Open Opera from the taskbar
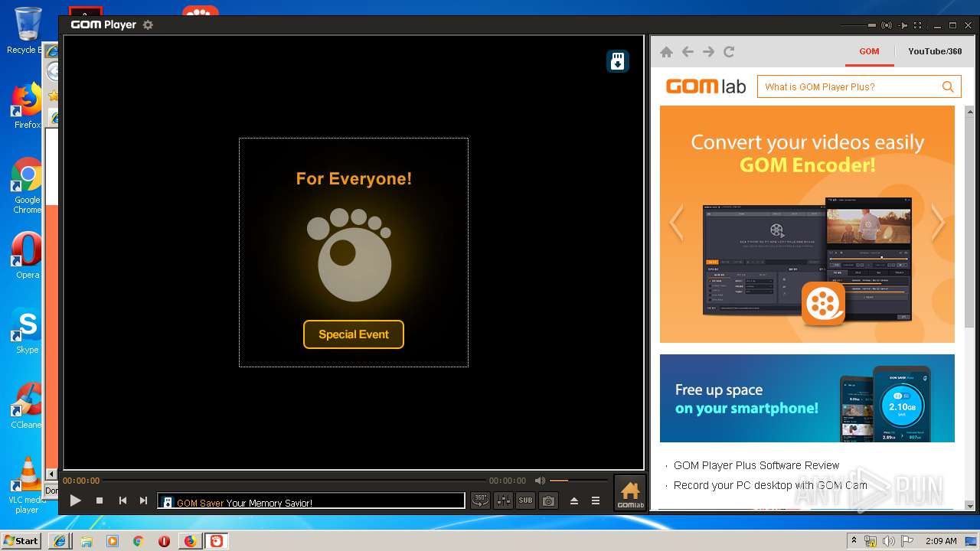 point(164,541)
